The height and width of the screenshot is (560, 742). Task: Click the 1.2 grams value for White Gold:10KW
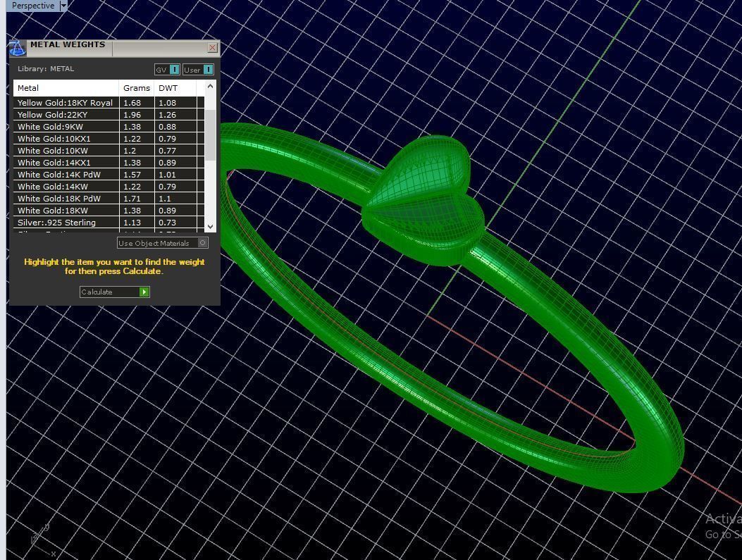[x=130, y=151]
